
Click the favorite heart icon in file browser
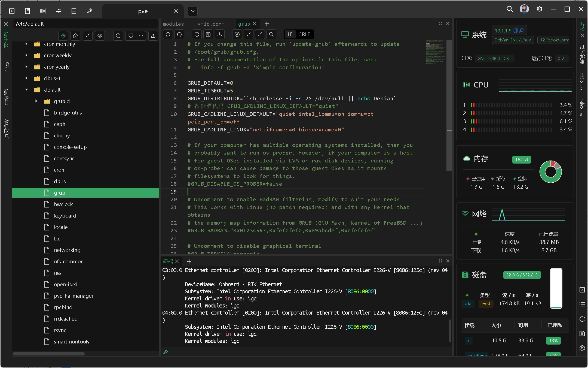point(131,36)
